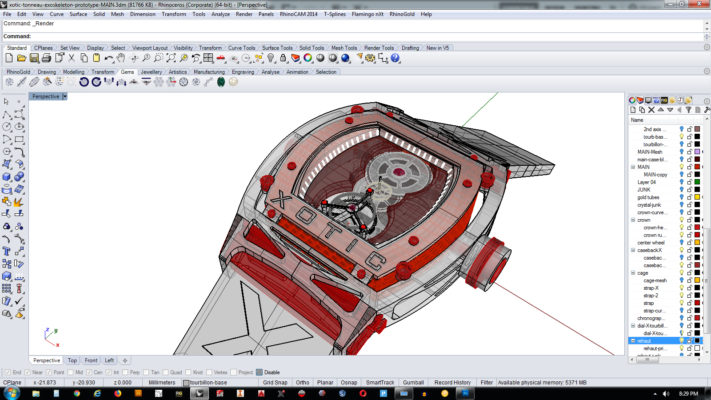711x400 pixels.
Task: Toggle Grid Snap in the status bar
Action: point(274,382)
